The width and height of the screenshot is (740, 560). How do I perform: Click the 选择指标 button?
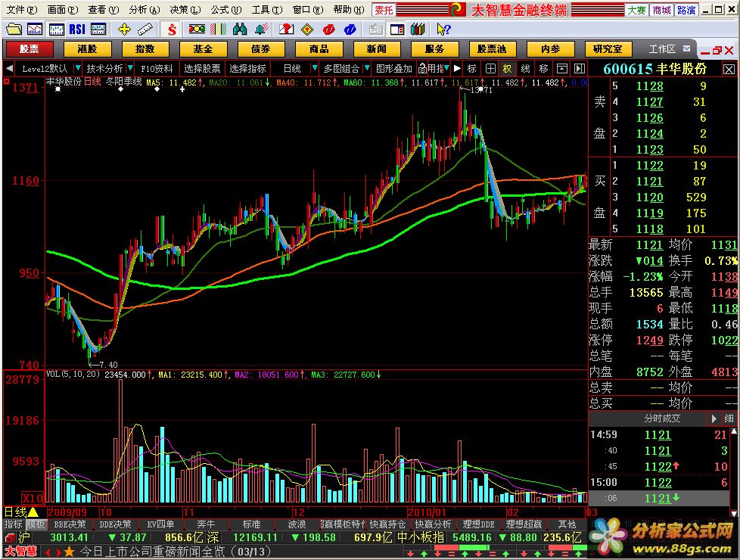247,68
